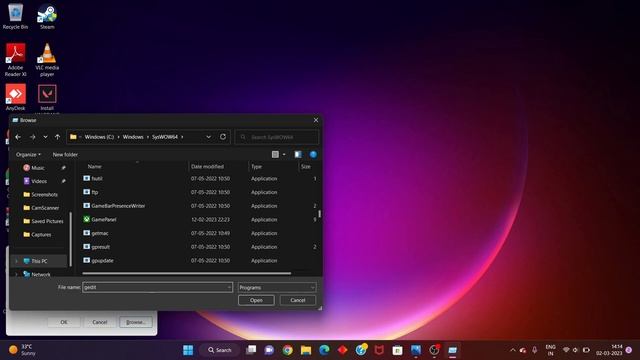Sort files by the Name column
The width and height of the screenshot is (640, 360).
pyautogui.click(x=95, y=167)
